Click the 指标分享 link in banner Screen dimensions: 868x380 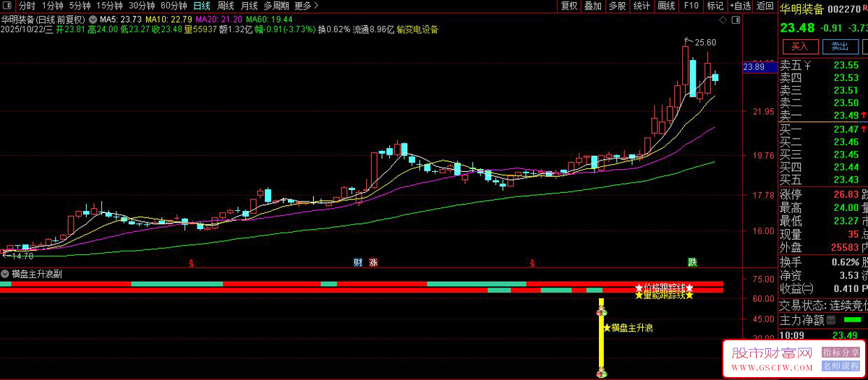point(841,353)
